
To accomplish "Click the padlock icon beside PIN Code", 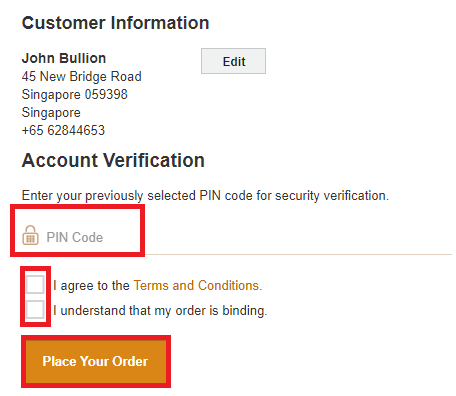I will point(30,235).
